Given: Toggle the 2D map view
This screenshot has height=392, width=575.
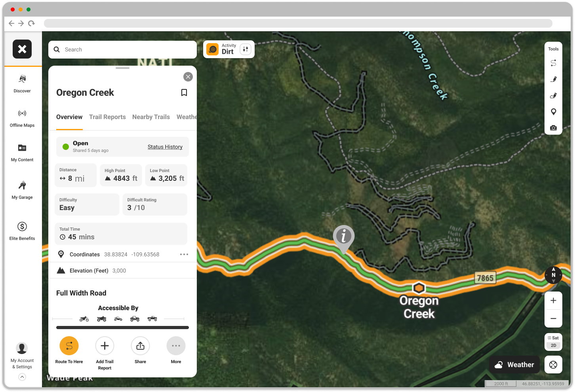Looking at the screenshot, I should [x=554, y=345].
